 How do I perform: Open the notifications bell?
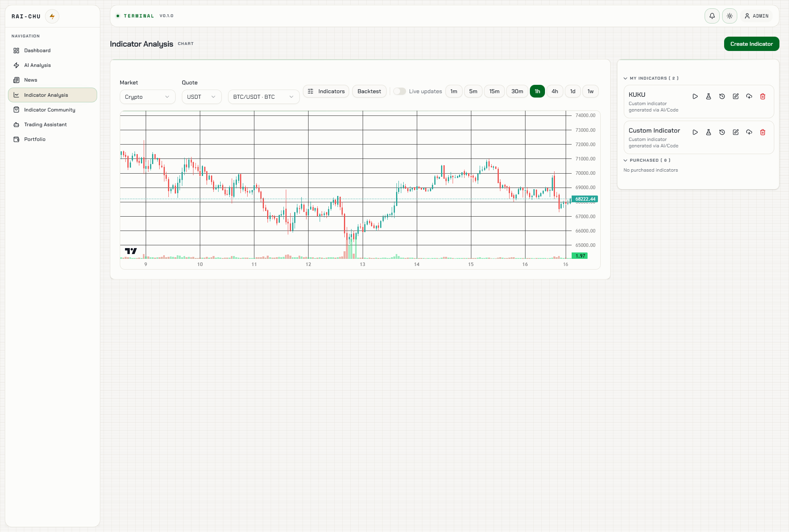tap(712, 16)
